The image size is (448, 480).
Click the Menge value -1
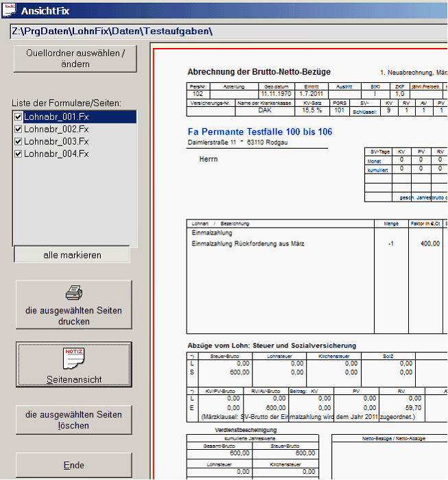(391, 243)
